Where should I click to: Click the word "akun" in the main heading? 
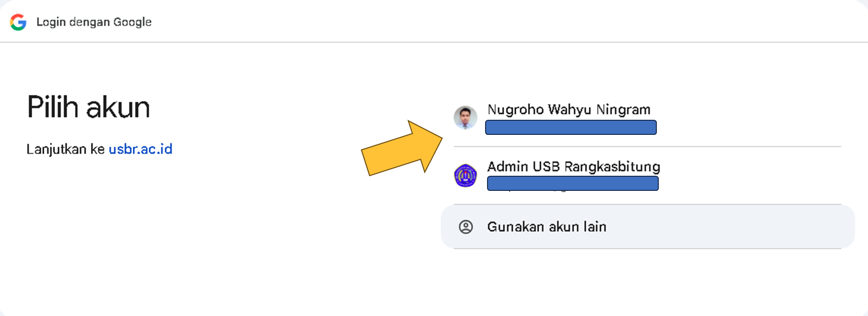click(118, 107)
